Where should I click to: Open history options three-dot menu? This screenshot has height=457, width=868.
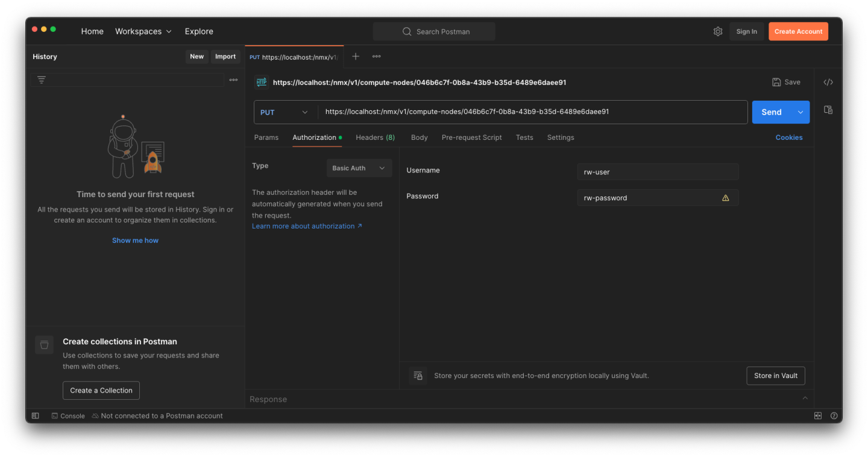233,80
